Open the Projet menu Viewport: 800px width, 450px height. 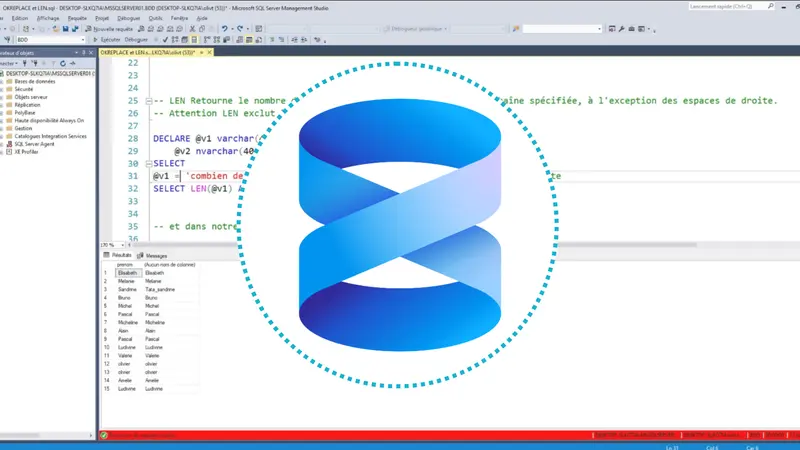coord(102,18)
